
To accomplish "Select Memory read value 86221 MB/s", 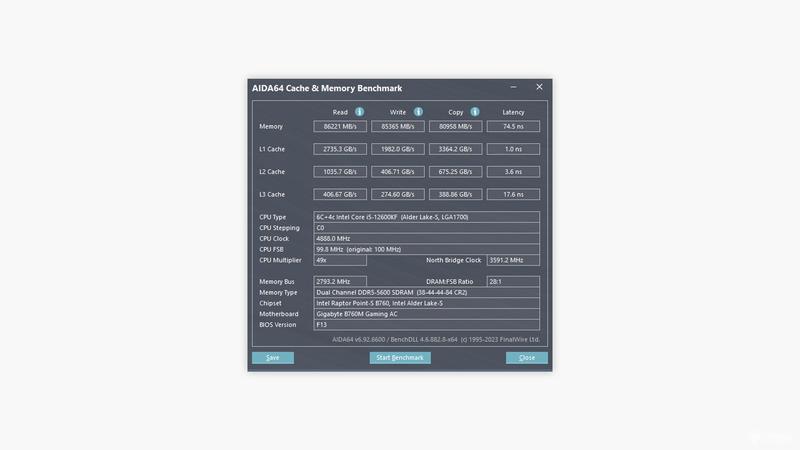I will [x=340, y=126].
